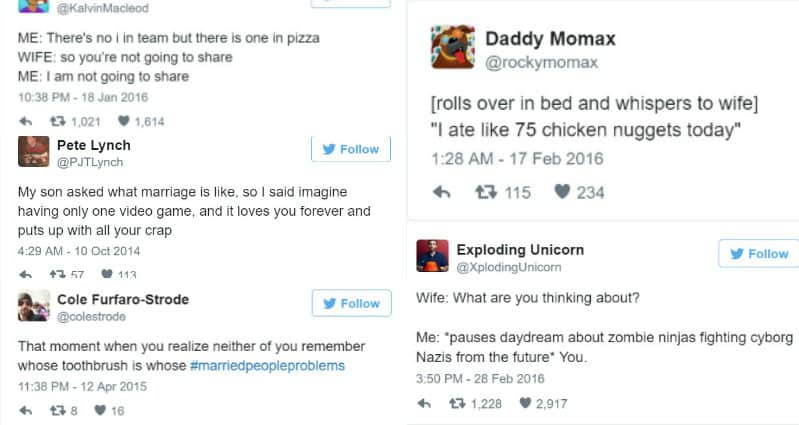This screenshot has width=799, height=425.
Task: Open Pete Lynch's avatar
Action: (x=34, y=152)
